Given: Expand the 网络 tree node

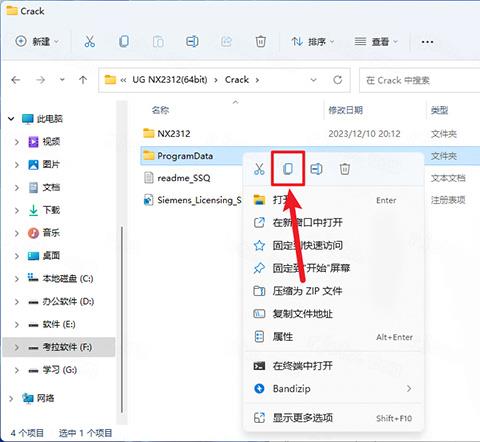Looking at the screenshot, I should coord(11,398).
